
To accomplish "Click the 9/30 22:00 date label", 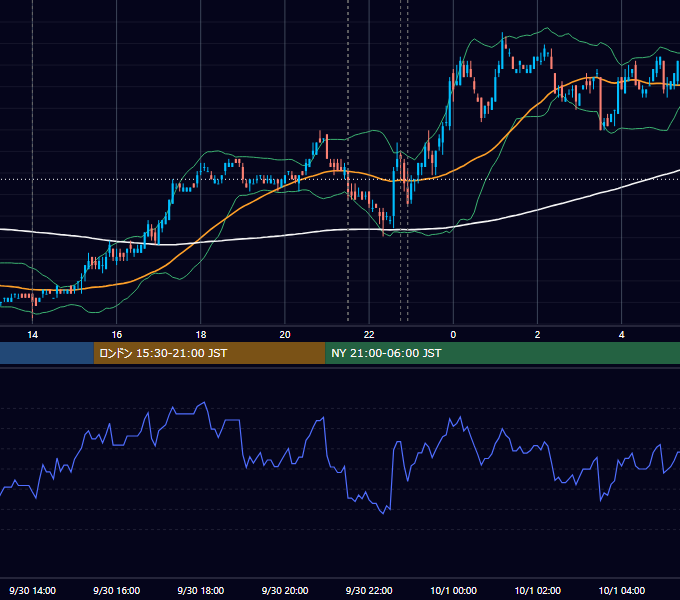I will pos(369,590).
